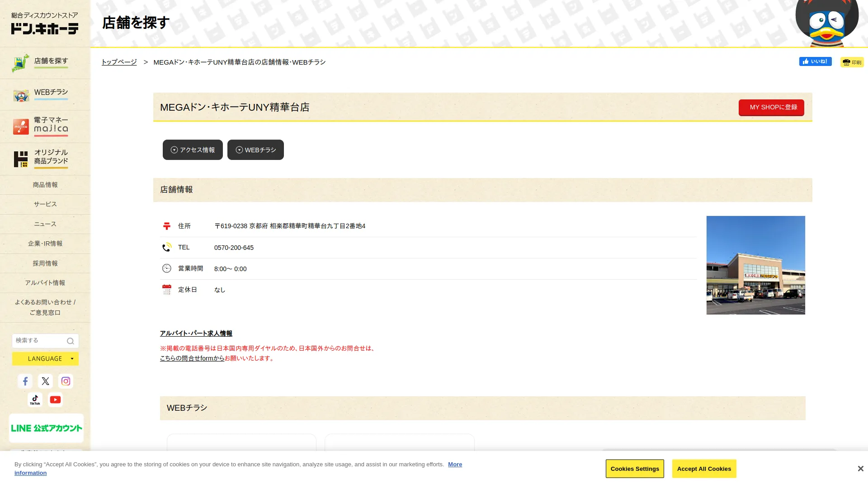The height and width of the screenshot is (488, 868).
Task: Close the cookie banner
Action: [x=860, y=469]
